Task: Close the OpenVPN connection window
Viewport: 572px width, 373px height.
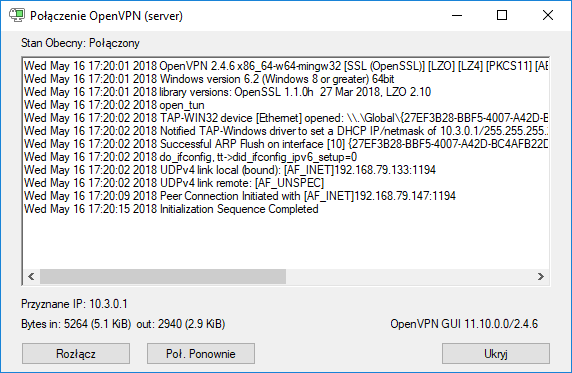Action: coord(548,15)
